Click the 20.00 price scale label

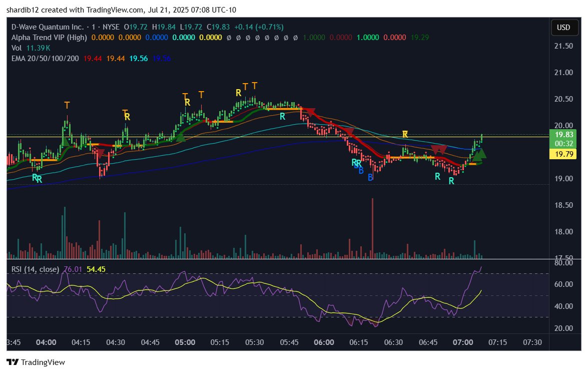563,126
